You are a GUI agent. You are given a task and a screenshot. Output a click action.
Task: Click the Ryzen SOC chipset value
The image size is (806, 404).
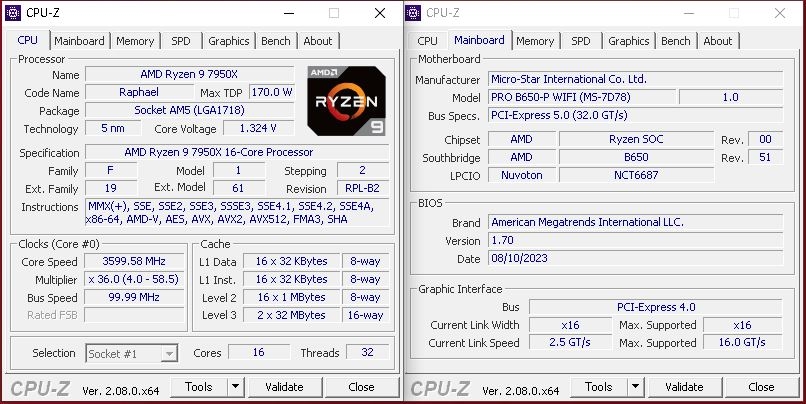tap(636, 139)
